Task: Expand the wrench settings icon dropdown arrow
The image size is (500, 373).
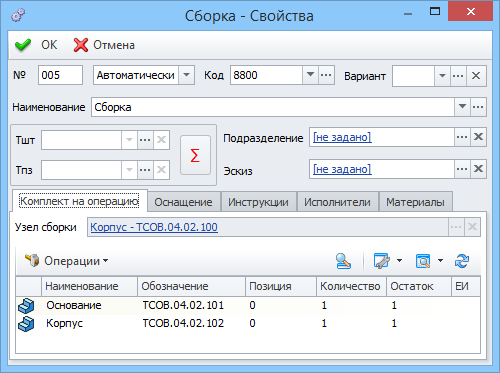Action: (399, 261)
